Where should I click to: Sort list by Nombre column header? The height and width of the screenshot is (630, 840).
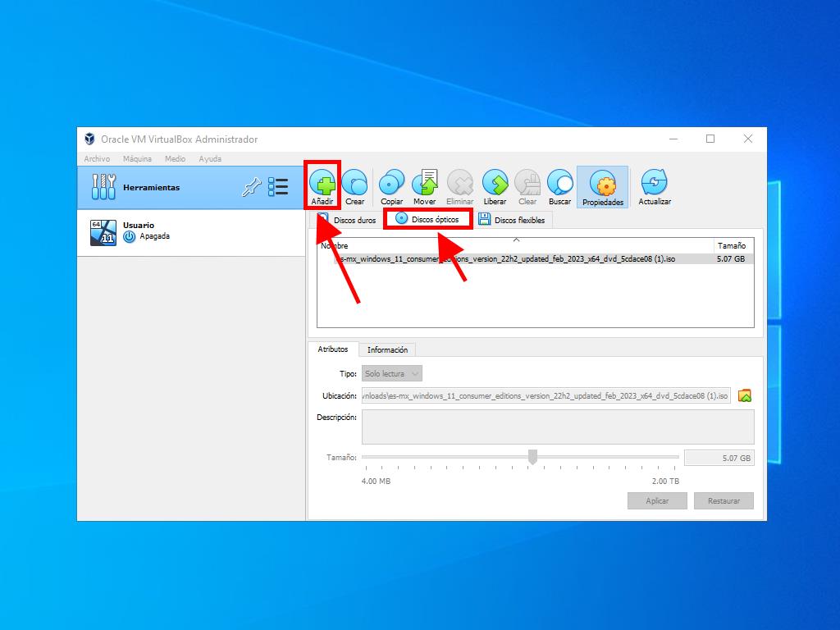tap(515, 245)
